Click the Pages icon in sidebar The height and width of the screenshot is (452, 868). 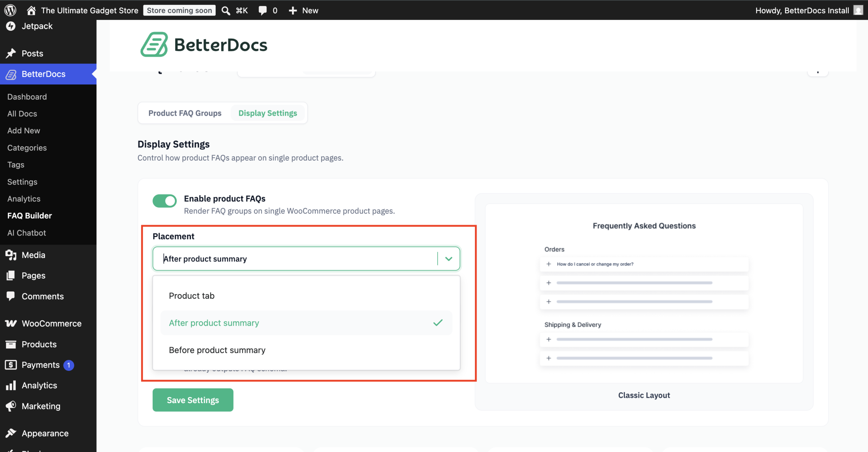(x=11, y=275)
